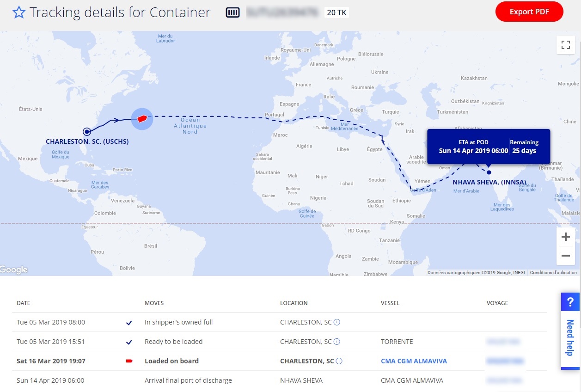Open the Need help panel
Screen dimensions: 581x392
570,331
